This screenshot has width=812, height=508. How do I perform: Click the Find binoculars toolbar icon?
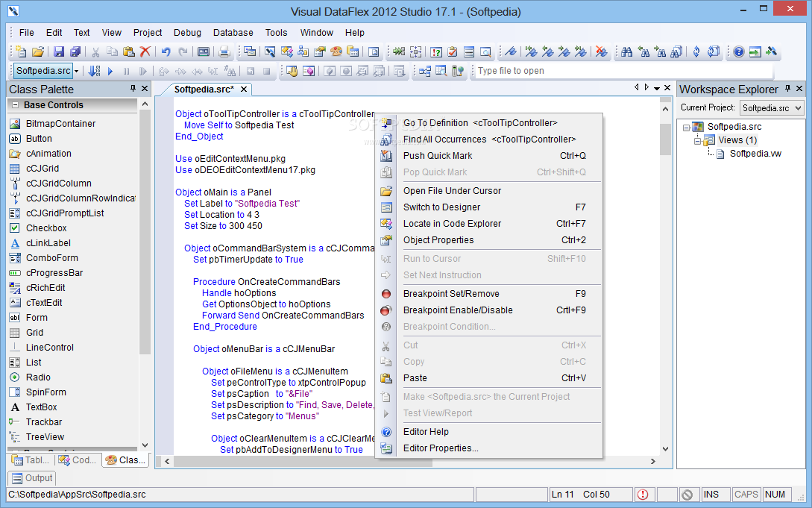pos(626,51)
